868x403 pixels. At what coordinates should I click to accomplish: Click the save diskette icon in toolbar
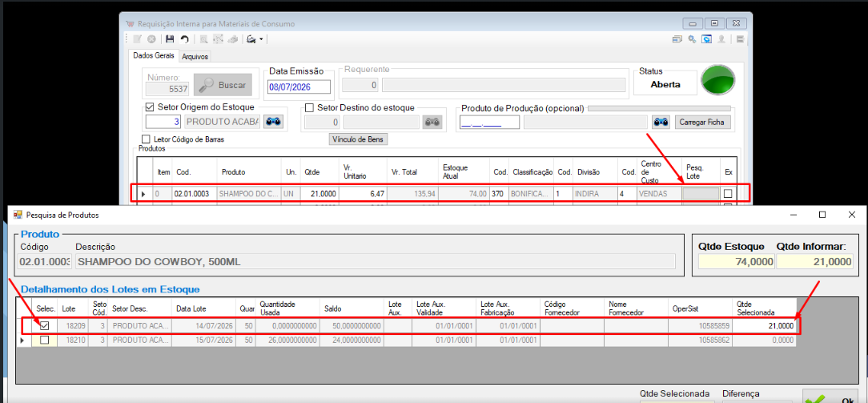click(170, 39)
